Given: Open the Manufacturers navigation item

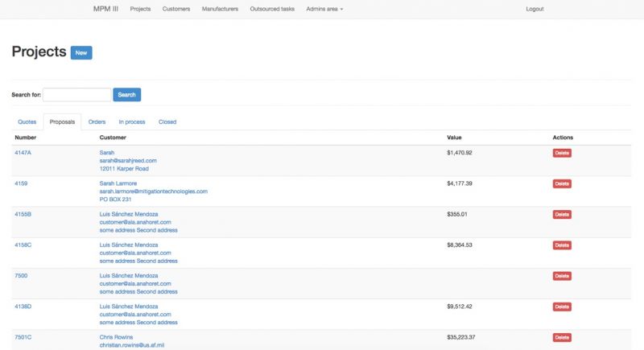Looking at the screenshot, I should click(x=220, y=9).
